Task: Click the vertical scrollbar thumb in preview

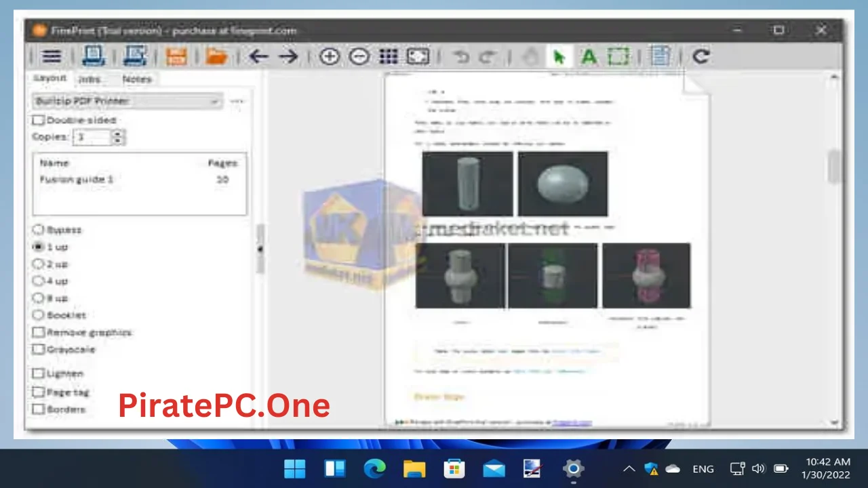Action: coord(834,166)
